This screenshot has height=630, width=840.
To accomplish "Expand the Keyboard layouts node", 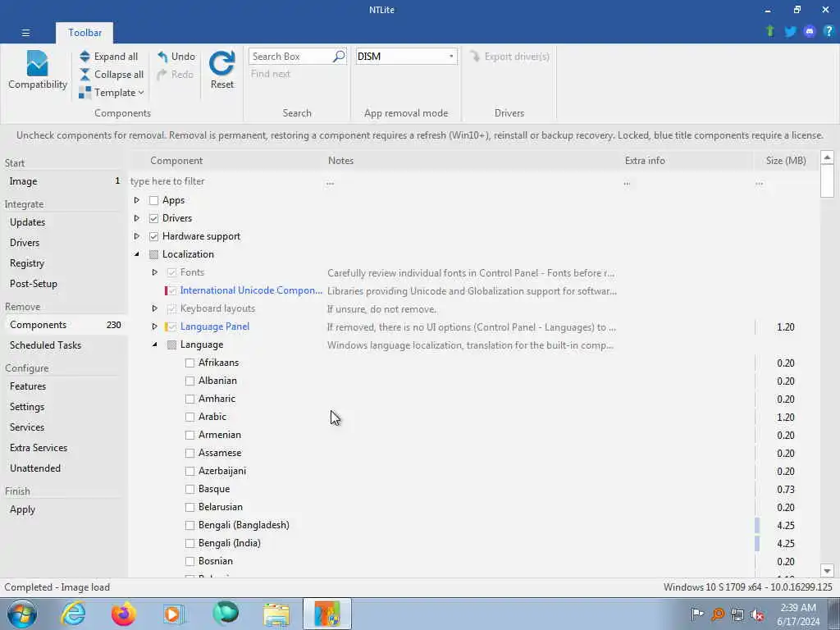I will coord(155,308).
